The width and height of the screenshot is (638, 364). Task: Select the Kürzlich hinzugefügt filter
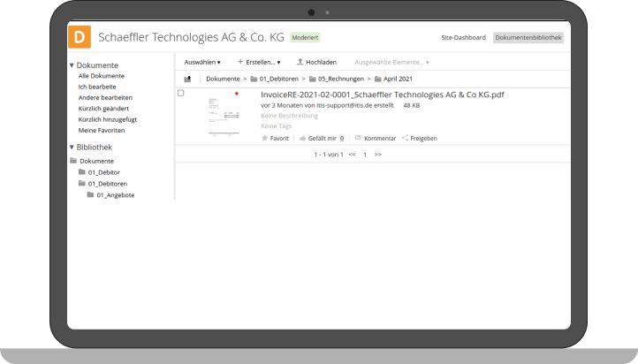(x=108, y=119)
